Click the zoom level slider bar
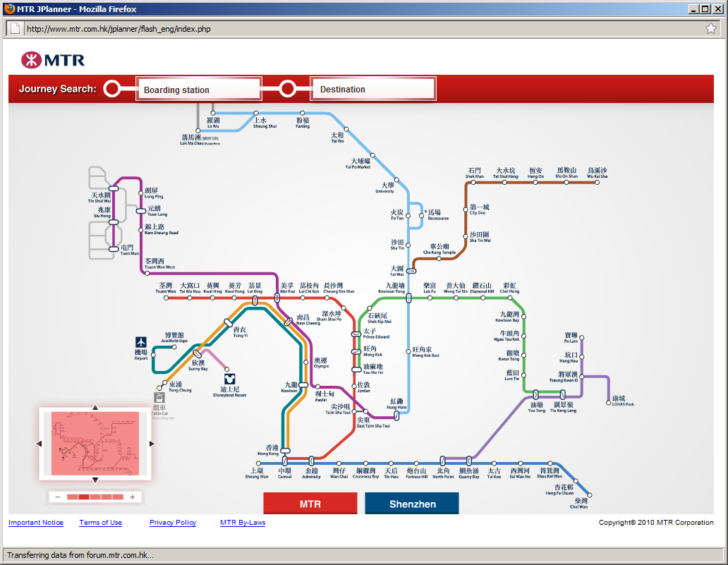 click(95, 497)
